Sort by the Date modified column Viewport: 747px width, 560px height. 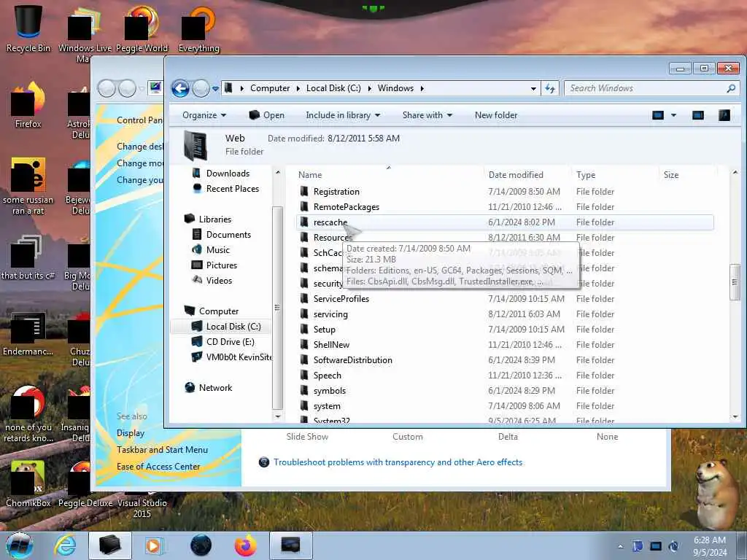pos(516,175)
